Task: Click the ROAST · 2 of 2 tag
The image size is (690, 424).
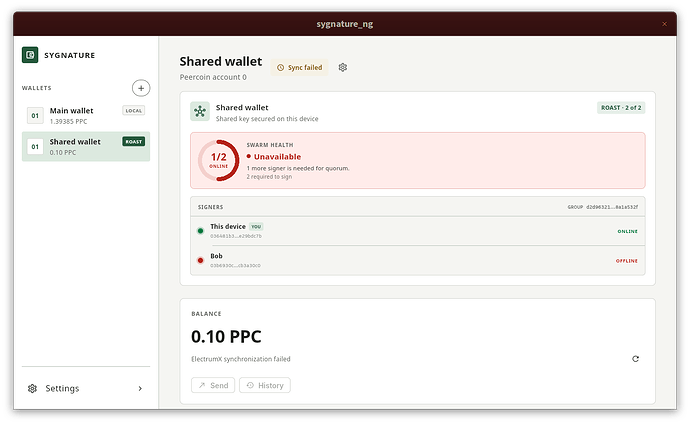Action: click(x=621, y=108)
